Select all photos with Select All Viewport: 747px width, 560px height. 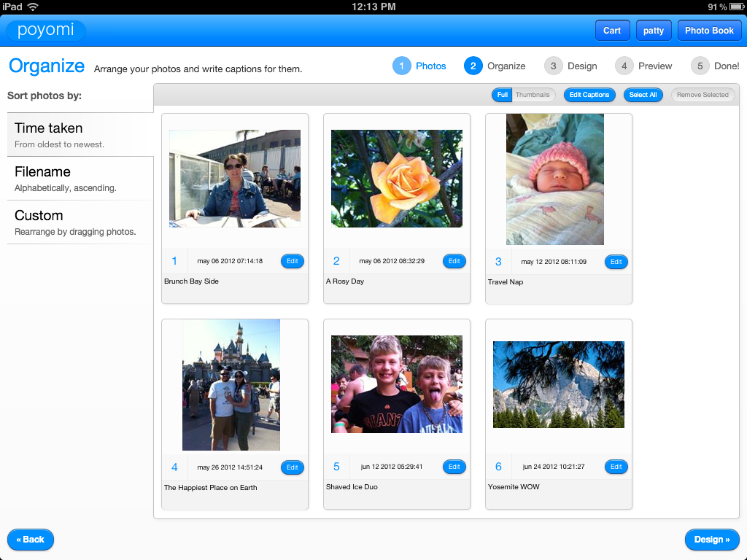643,95
